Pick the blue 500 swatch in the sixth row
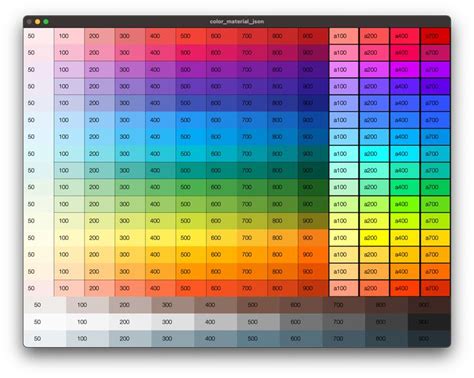Image resolution: width=474 pixels, height=378 pixels. pos(191,120)
